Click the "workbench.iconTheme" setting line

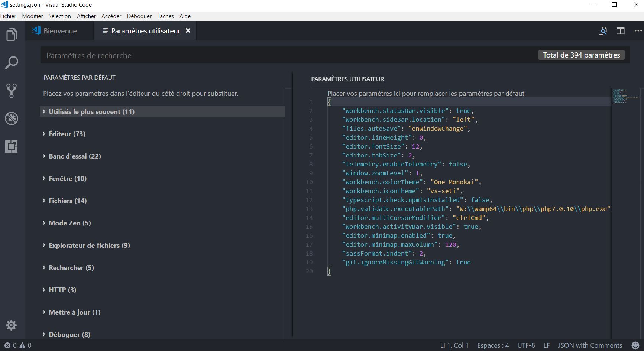(x=402, y=191)
